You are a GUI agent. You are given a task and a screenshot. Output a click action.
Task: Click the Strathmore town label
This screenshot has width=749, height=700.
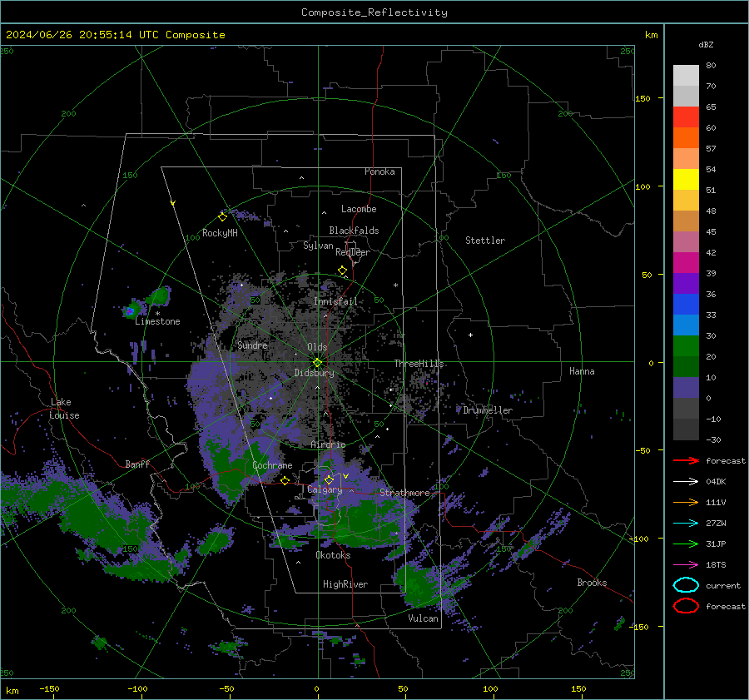point(404,493)
